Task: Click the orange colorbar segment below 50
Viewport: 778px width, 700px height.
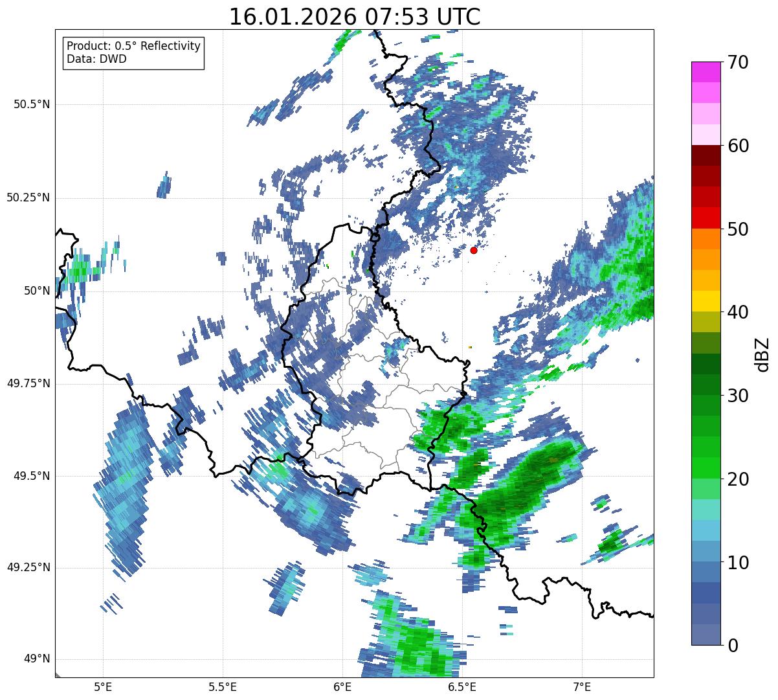Action: pyautogui.click(x=706, y=238)
